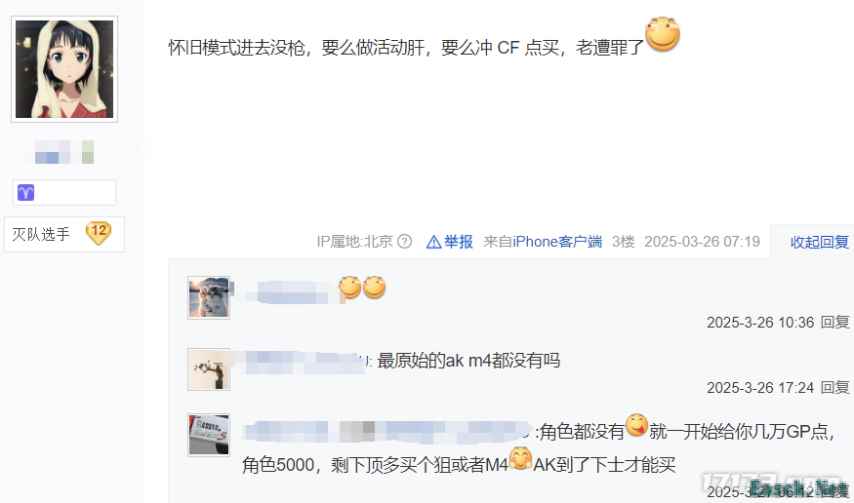Click the blurred username of first reply
The width and height of the screenshot is (854, 503).
pyautogui.click(x=290, y=292)
